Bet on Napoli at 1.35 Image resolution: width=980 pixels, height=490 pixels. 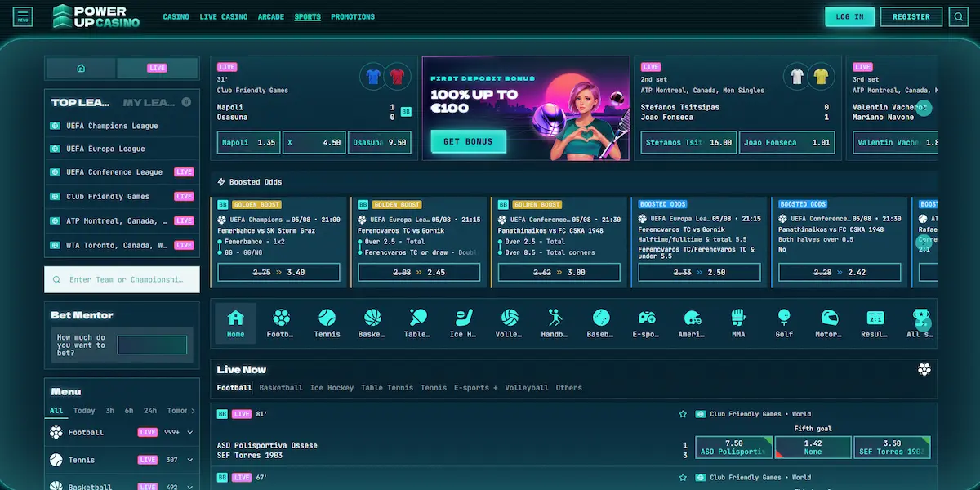click(x=249, y=142)
